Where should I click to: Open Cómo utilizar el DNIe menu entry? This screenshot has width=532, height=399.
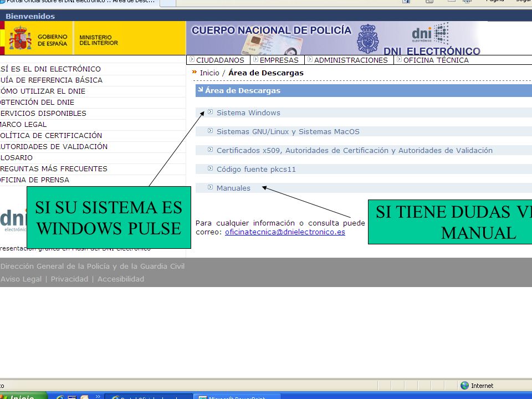click(x=43, y=91)
